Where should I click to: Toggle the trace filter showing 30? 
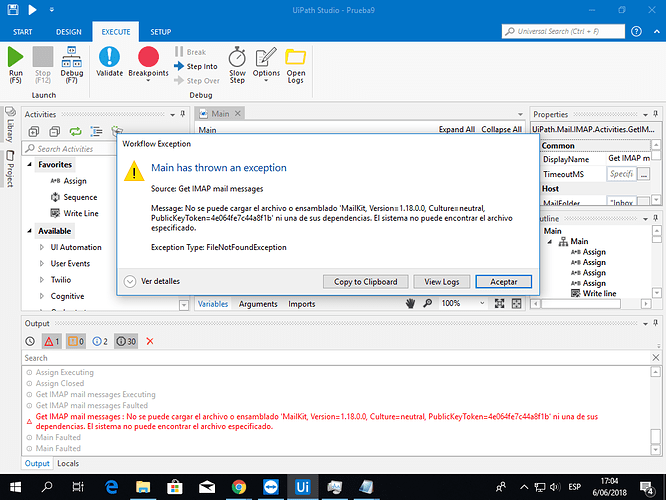tap(126, 341)
